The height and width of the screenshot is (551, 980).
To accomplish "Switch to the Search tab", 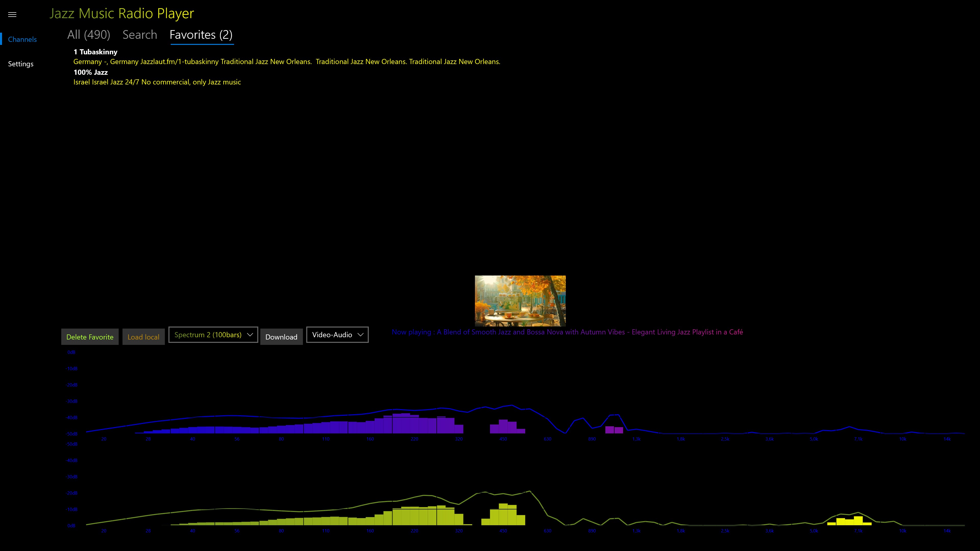I will pos(140,35).
